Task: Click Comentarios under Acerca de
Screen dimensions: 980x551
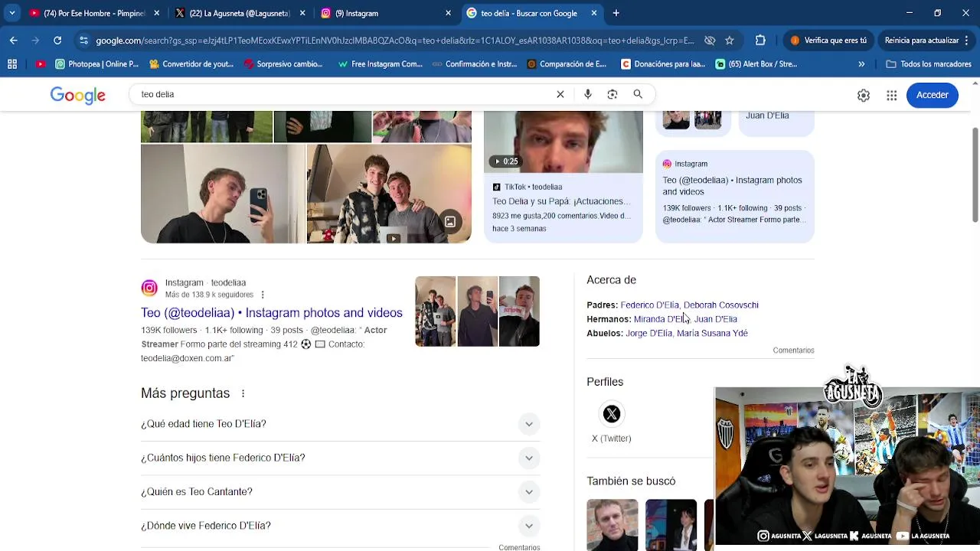Action: click(x=793, y=350)
